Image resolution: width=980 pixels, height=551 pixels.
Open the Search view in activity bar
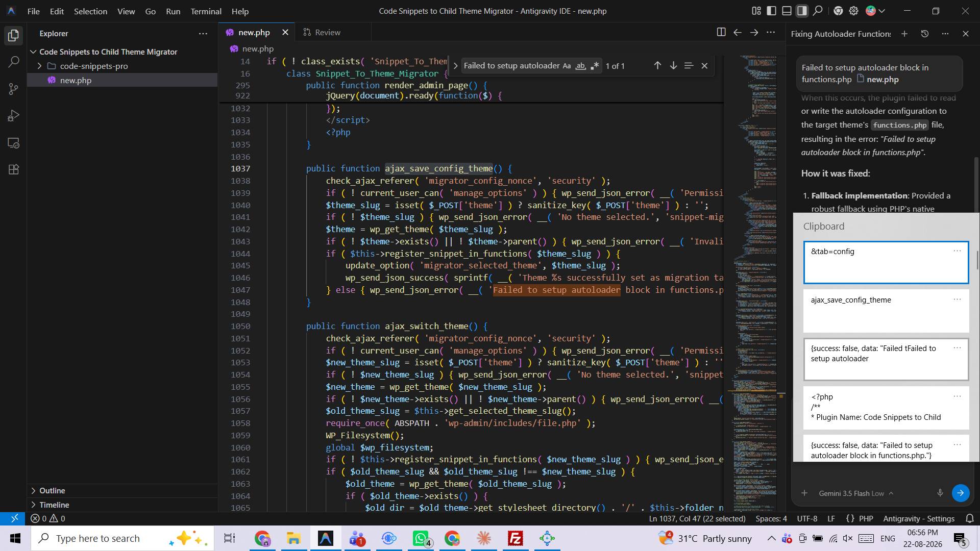(x=14, y=62)
